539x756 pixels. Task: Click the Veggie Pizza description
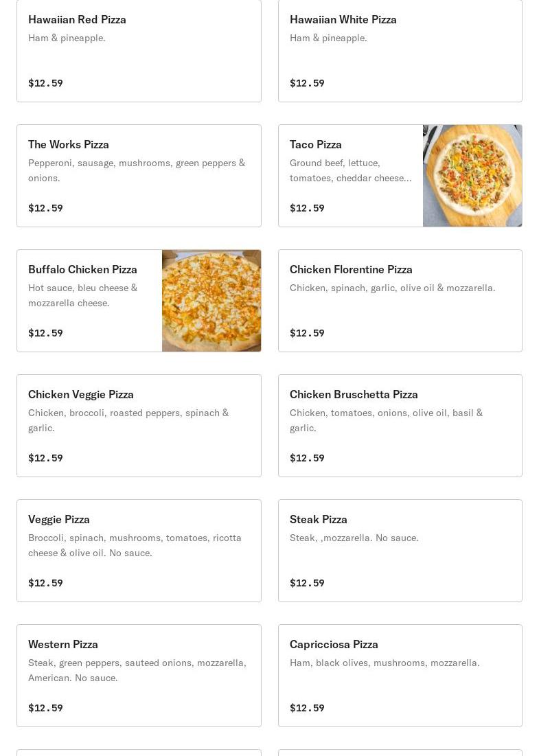click(x=135, y=545)
